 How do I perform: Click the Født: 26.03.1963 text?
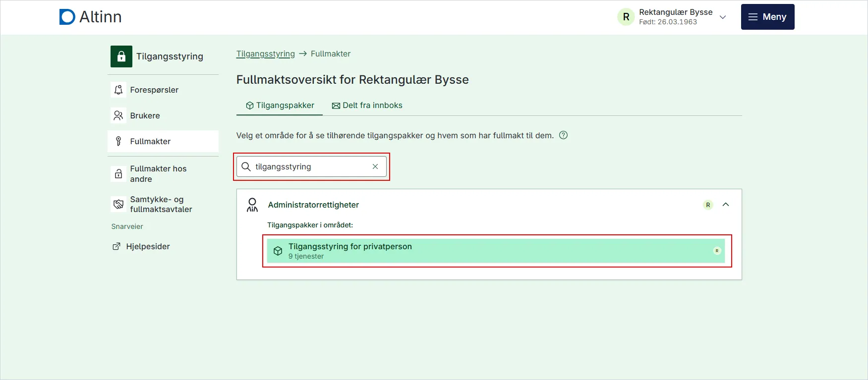tap(668, 22)
